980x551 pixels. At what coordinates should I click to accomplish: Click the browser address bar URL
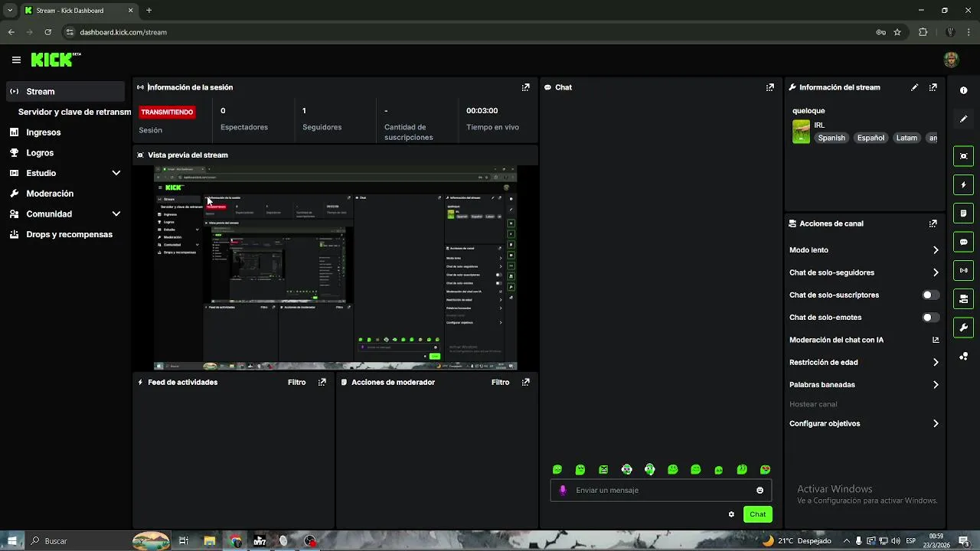point(123,32)
